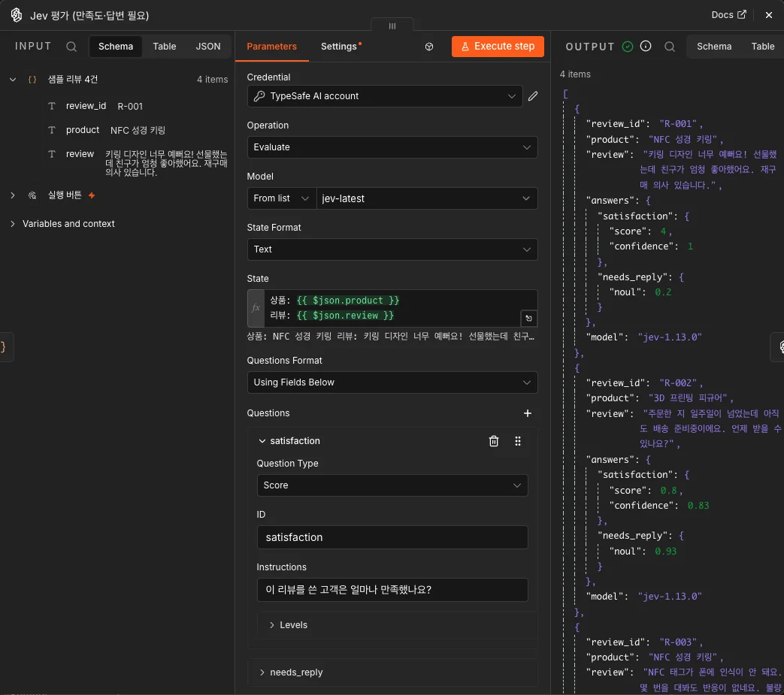Add a new question with plus icon

[528, 413]
